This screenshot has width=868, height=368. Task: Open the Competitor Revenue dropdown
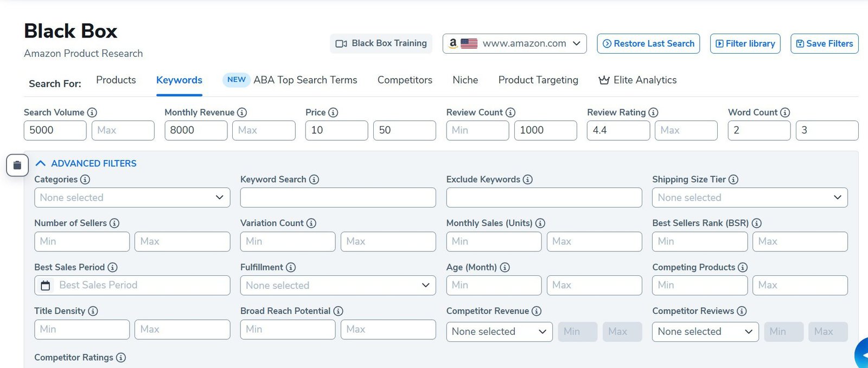[499, 332]
